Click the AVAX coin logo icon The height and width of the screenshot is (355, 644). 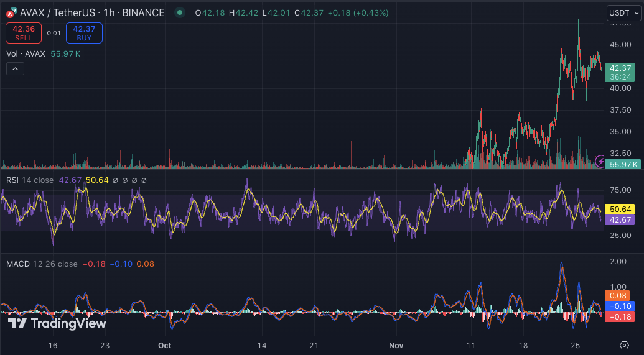[11, 12]
